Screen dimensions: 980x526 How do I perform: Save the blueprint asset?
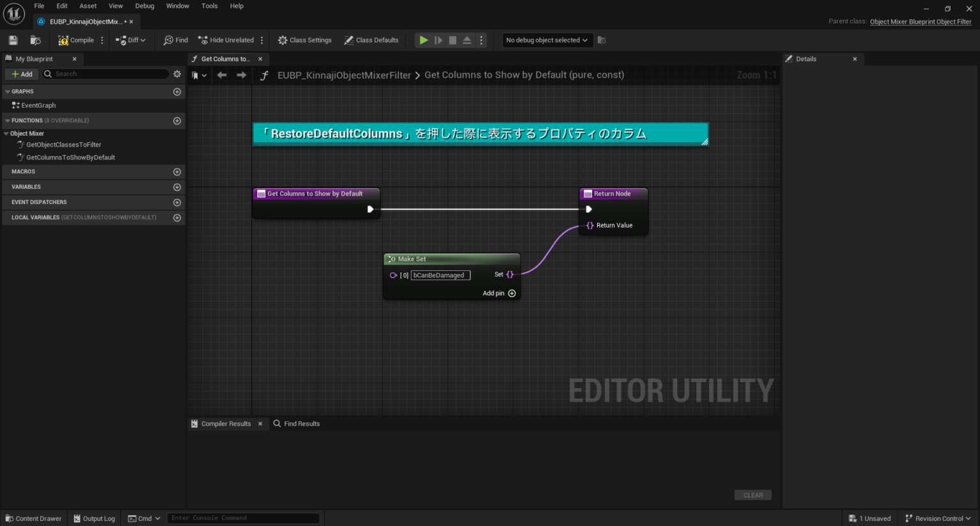point(12,40)
